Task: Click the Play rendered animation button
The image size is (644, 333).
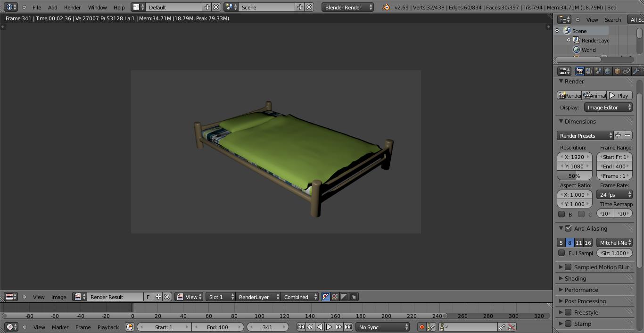Action: click(619, 95)
